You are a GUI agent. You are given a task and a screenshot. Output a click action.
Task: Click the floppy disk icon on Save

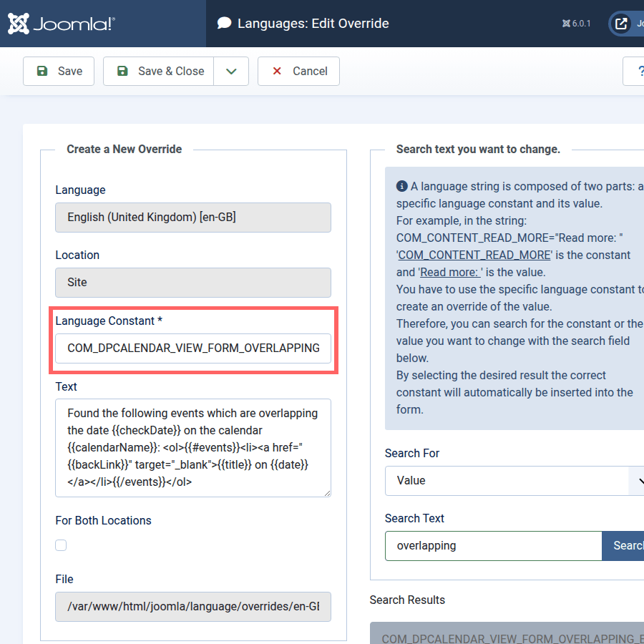point(42,71)
